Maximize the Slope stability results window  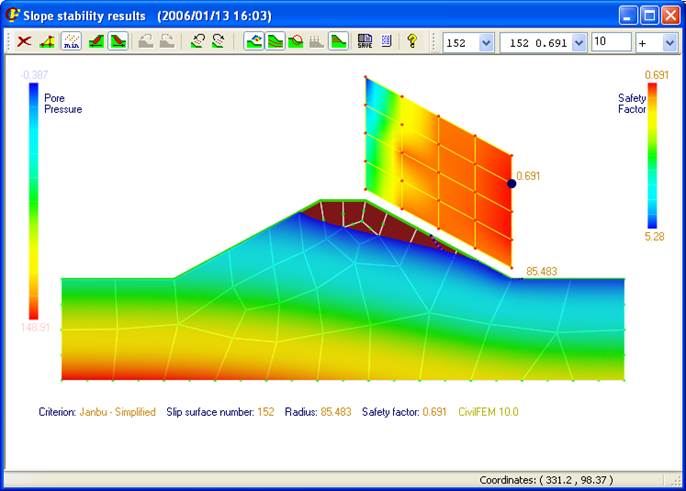coord(649,16)
